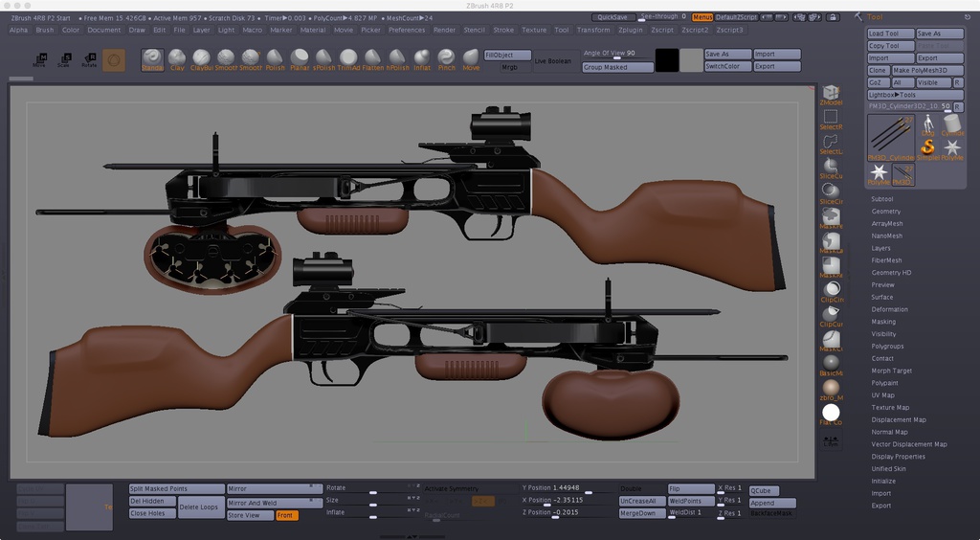The height and width of the screenshot is (540, 980).
Task: Select the SliceCurve brush icon
Action: click(831, 169)
